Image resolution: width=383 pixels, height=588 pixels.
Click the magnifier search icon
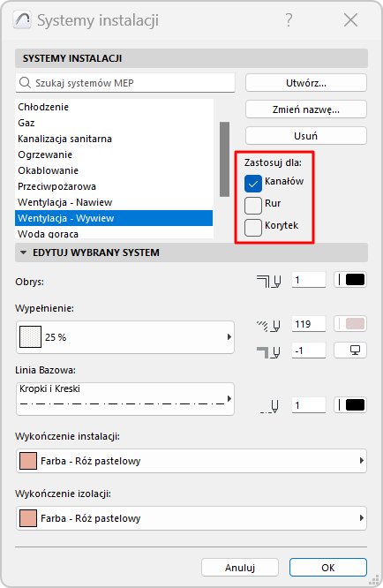coord(25,82)
